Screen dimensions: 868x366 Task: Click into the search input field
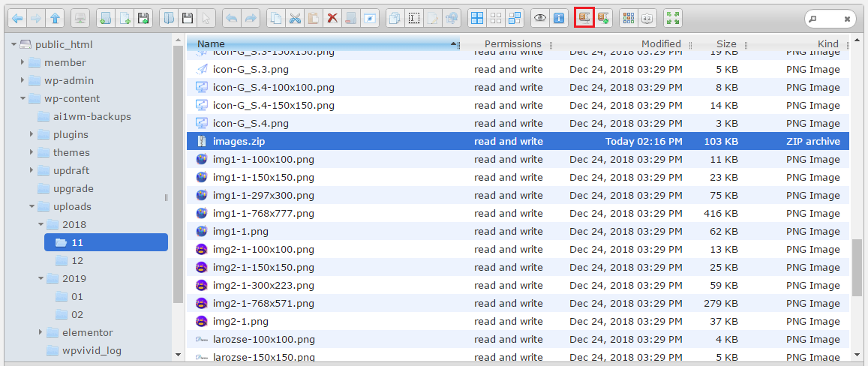click(829, 18)
